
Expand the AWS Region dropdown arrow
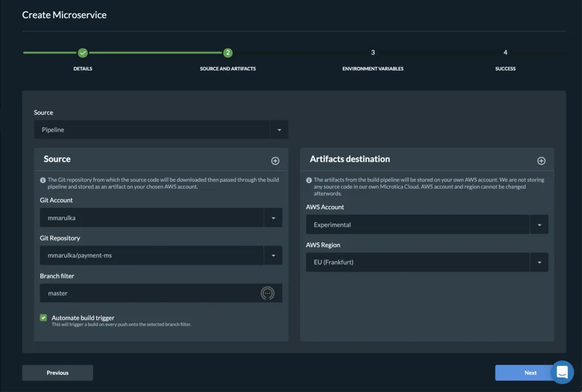click(539, 262)
